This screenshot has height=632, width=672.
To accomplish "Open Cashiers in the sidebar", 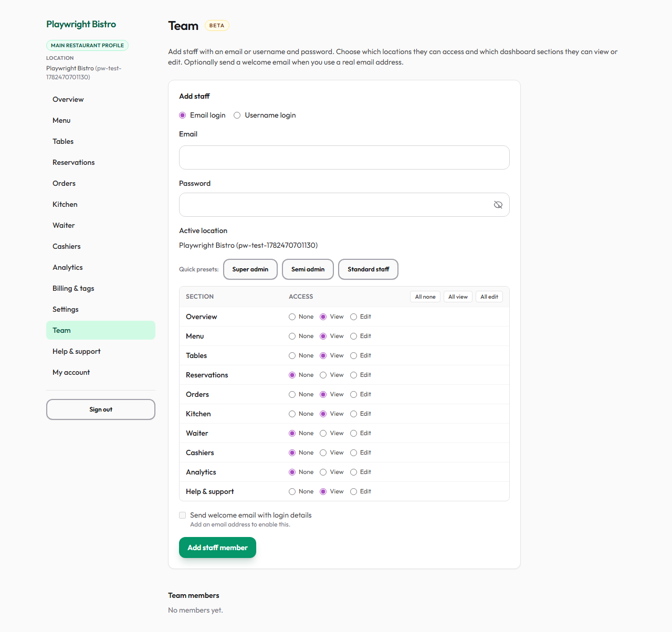I will pyautogui.click(x=101, y=246).
